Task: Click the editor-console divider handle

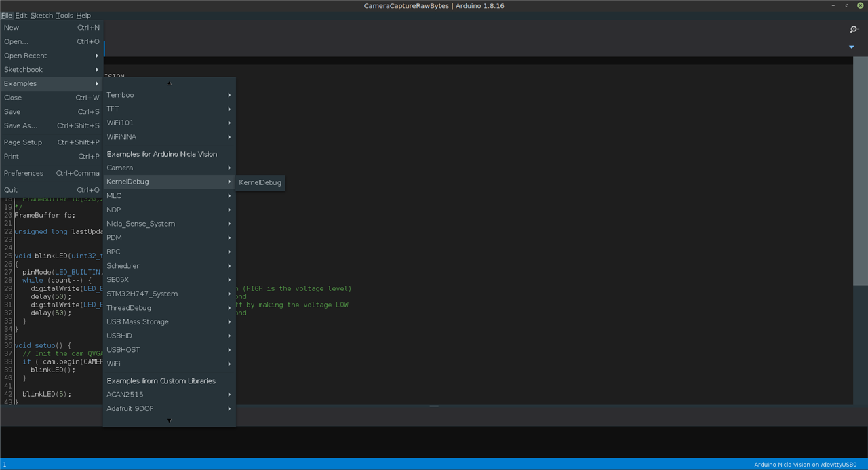Action: point(434,406)
